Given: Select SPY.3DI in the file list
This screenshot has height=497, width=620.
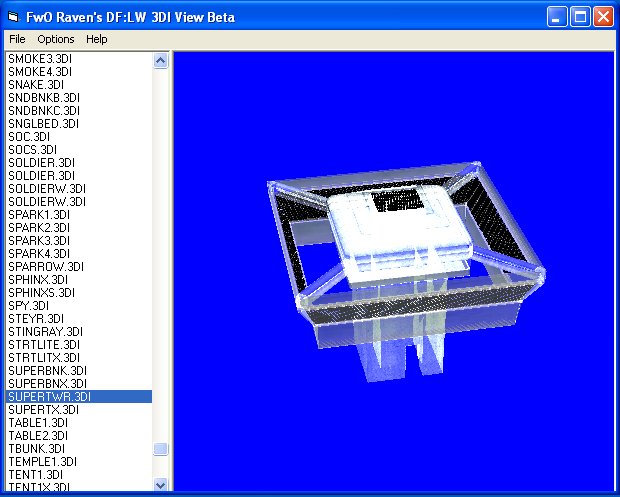Looking at the screenshot, I should point(30,306).
